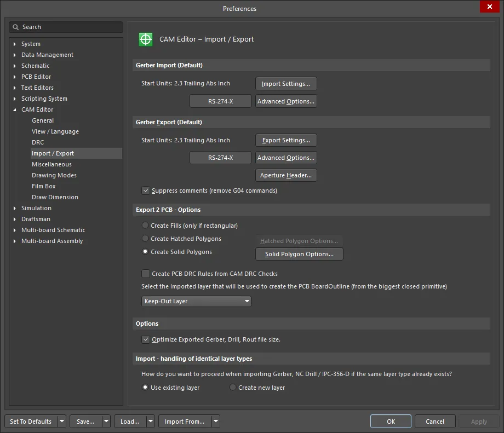This screenshot has width=504, height=433.
Task: Collapse the CAM Editor node
Action: [14, 110]
